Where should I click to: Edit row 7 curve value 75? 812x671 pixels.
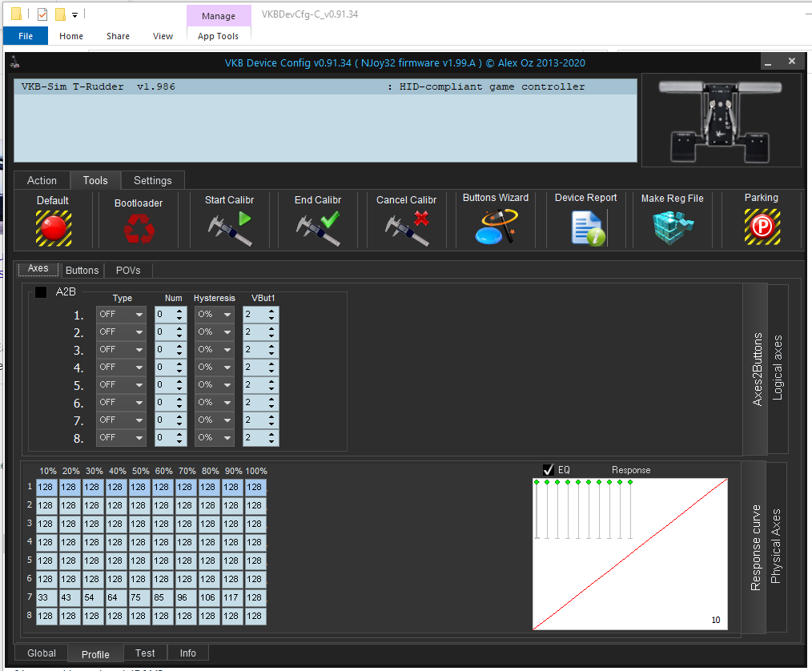[x=139, y=597]
